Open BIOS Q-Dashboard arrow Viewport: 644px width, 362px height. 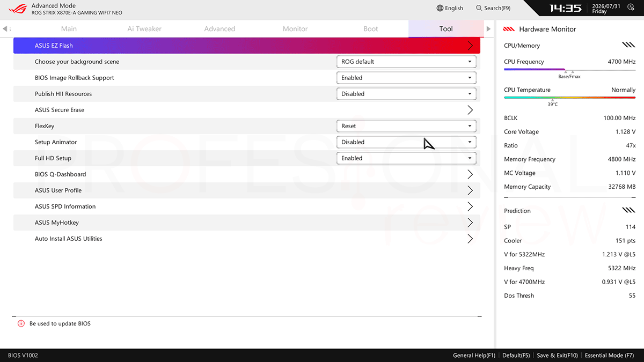(x=470, y=174)
